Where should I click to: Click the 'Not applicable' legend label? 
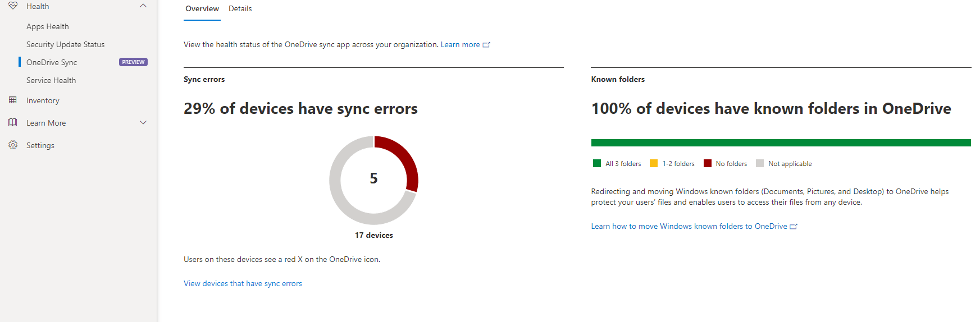click(790, 164)
